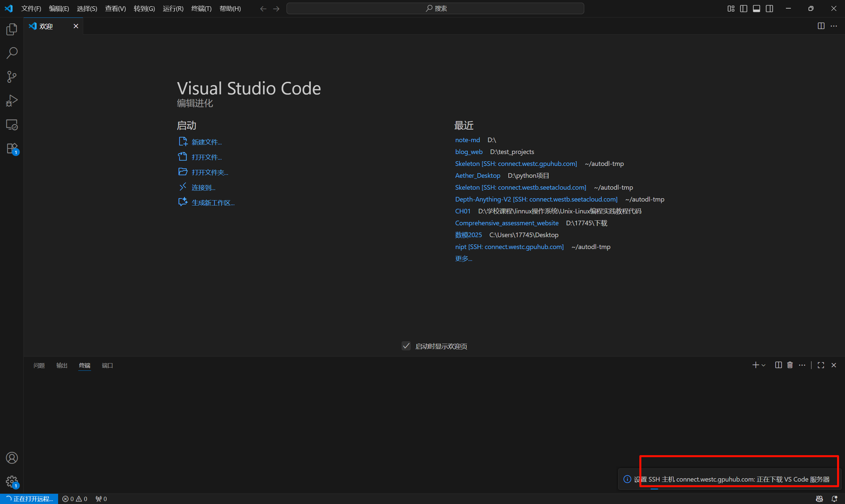845x504 pixels.
Task: Click the 搜索 command center field
Action: coord(435,9)
